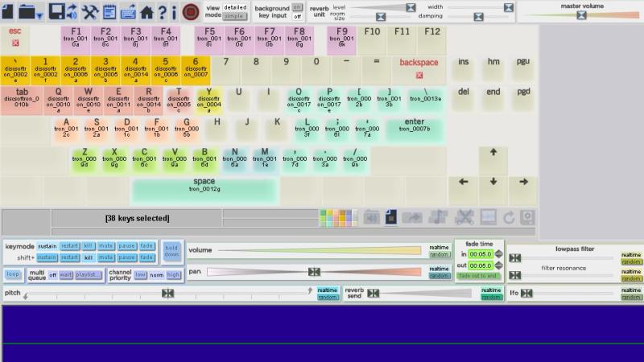Viewport: 644px width, 362px height.
Task: Open the key color palette swatch grid
Action: tap(337, 217)
